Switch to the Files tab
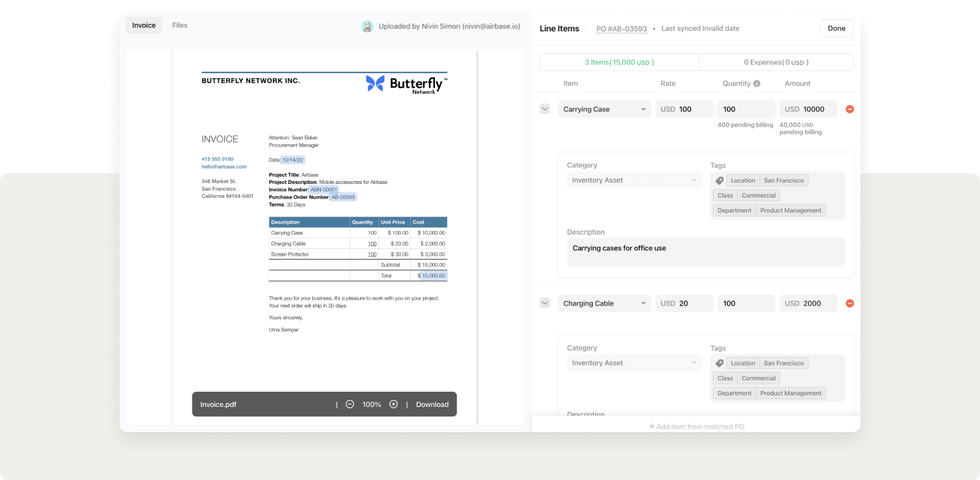 [180, 25]
